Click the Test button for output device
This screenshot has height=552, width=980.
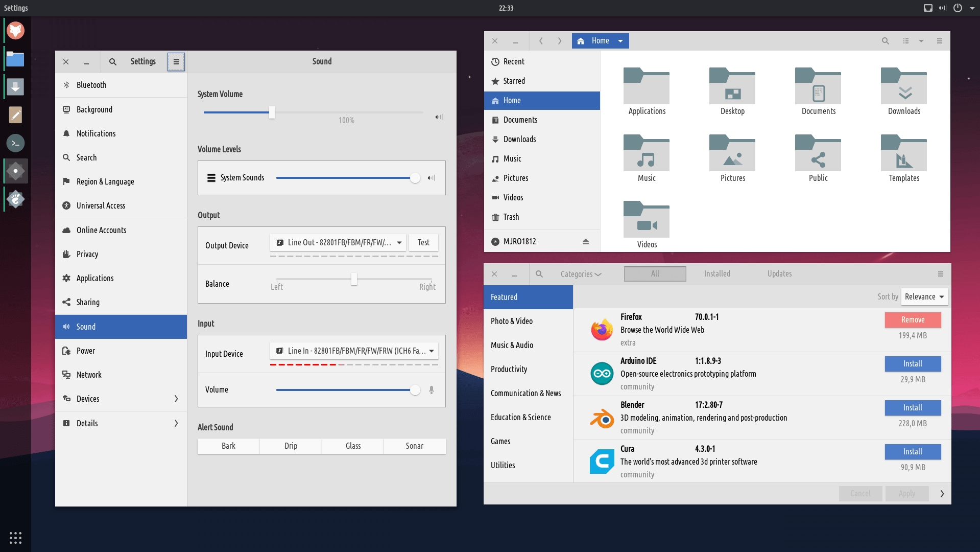point(423,243)
